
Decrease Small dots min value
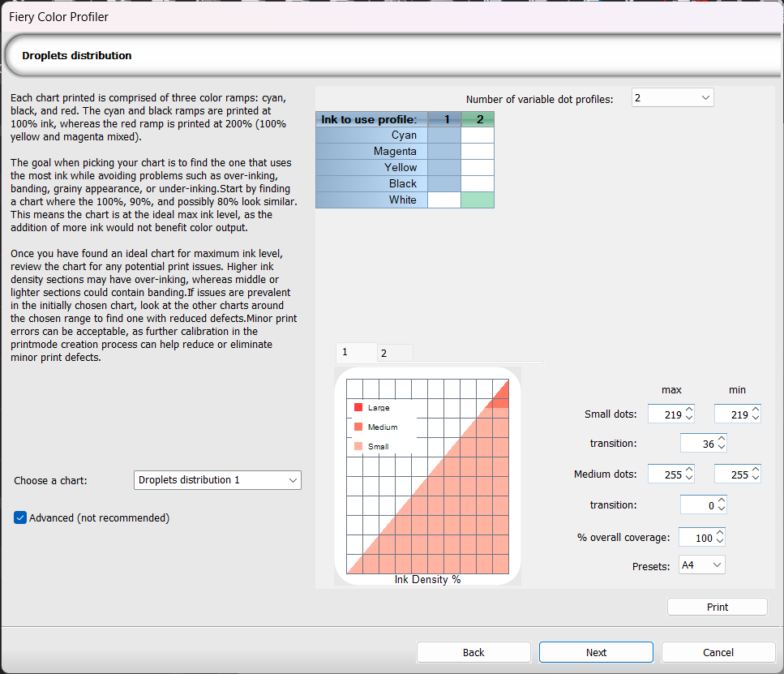pyautogui.click(x=756, y=418)
